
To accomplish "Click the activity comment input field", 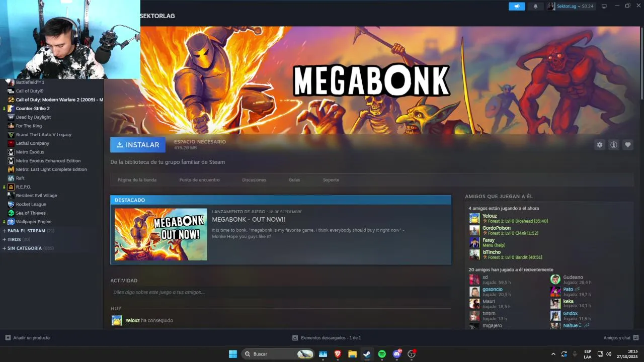I will (x=280, y=292).
